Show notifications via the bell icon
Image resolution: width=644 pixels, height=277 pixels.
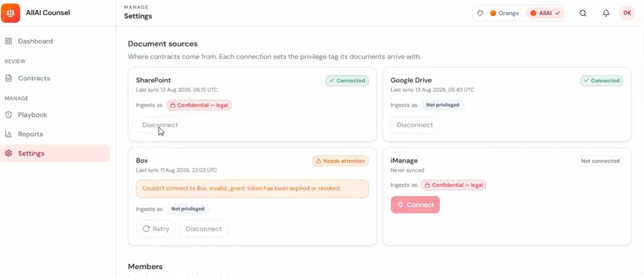point(606,13)
